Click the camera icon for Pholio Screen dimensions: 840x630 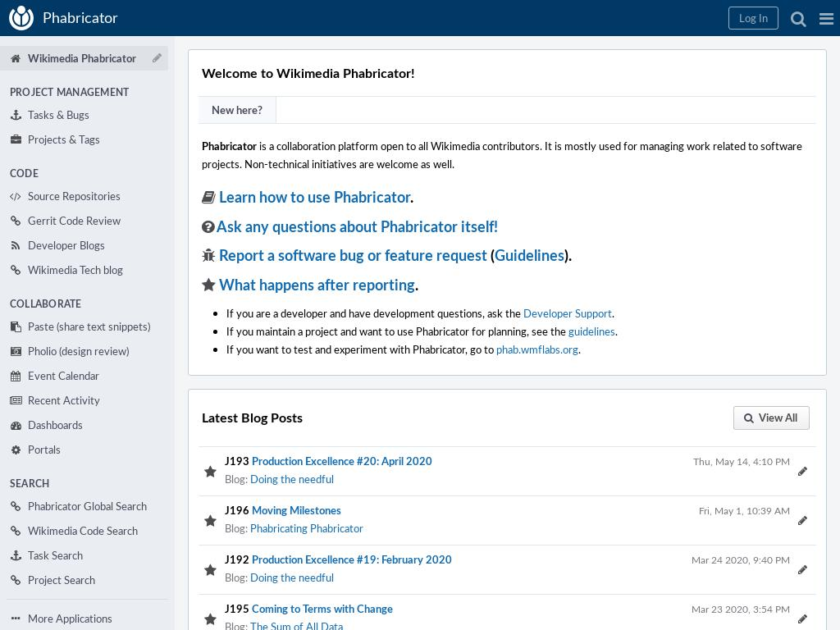(16, 351)
